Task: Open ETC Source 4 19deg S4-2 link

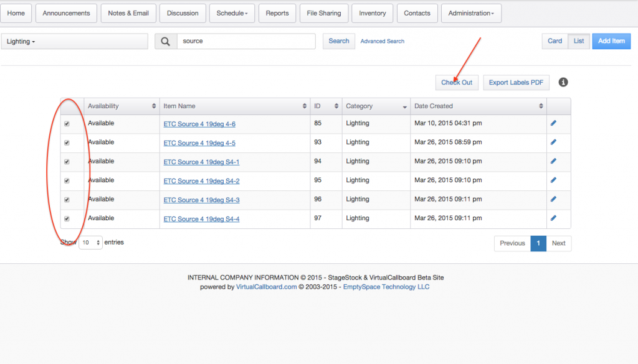Action: pos(201,181)
